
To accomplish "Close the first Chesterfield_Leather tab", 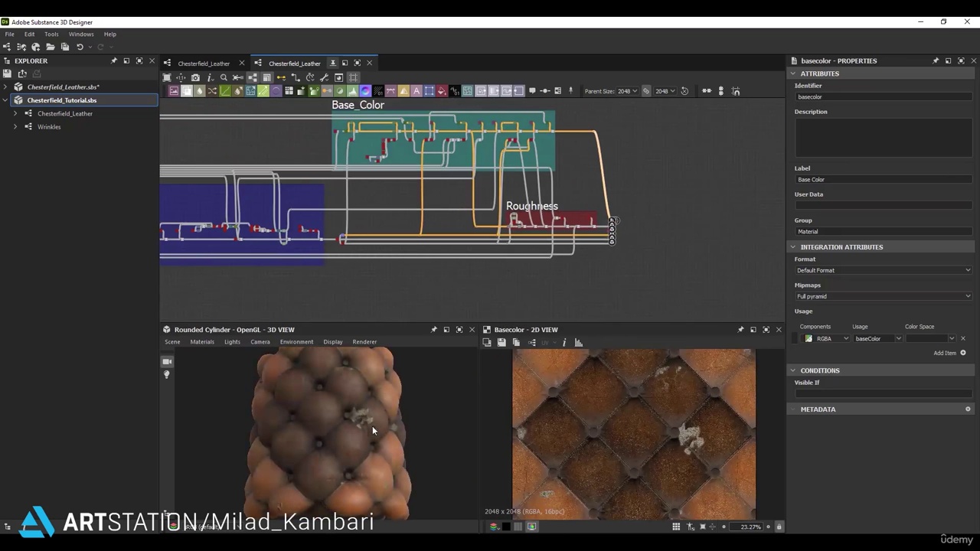I will pos(242,63).
